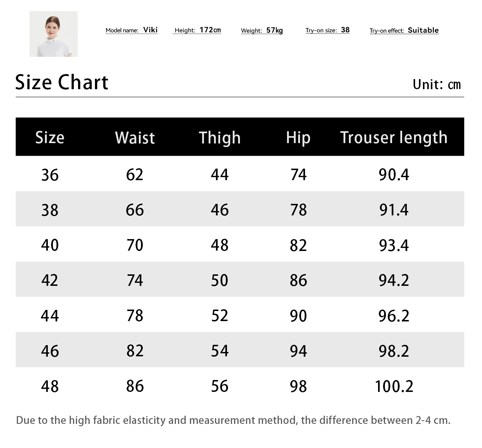This screenshot has width=482, height=448.
Task: Click the Height 172cm text
Action: click(197, 30)
